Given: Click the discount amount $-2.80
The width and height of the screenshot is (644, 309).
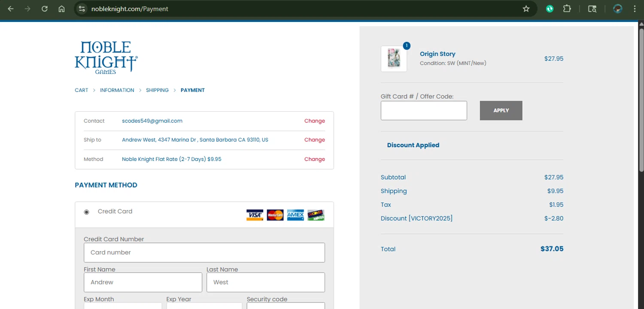Looking at the screenshot, I should coord(554,218).
